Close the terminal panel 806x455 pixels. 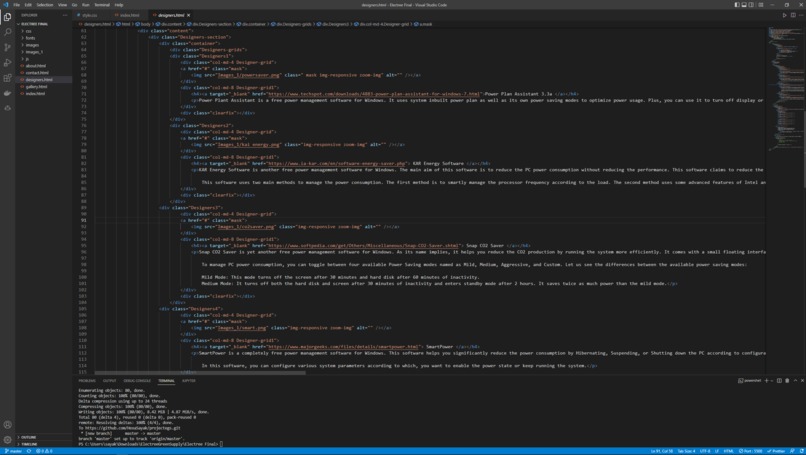click(802, 380)
